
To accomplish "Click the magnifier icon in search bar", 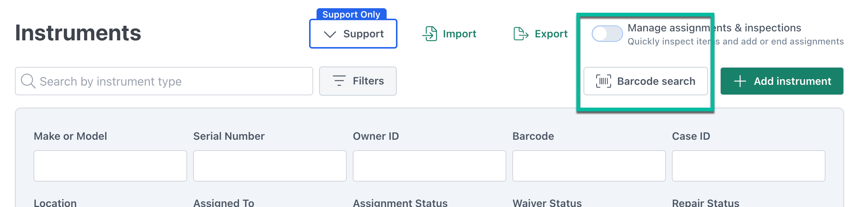I will [28, 81].
